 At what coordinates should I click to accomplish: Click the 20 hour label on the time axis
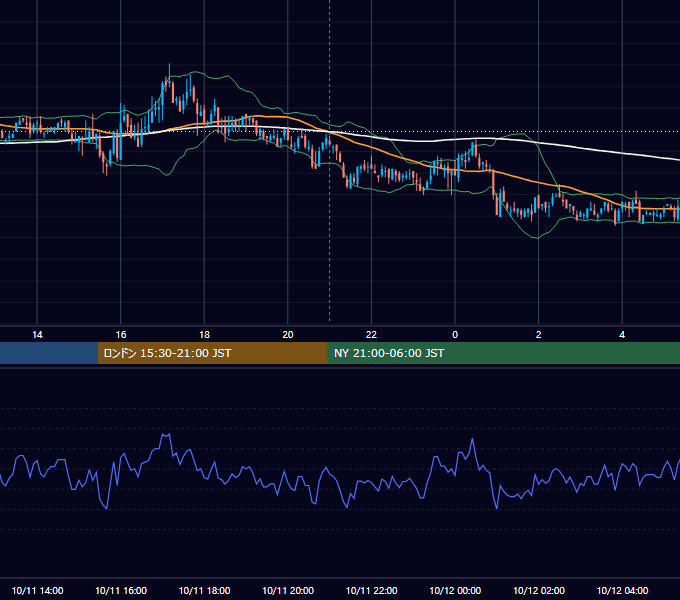[x=288, y=335]
